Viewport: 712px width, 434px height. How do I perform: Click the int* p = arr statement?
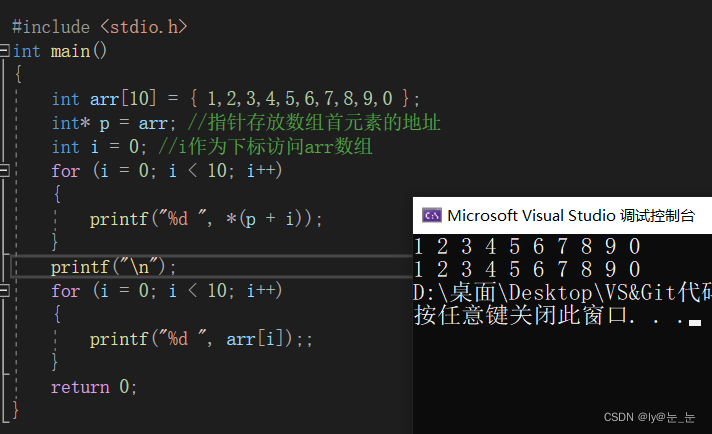point(114,123)
